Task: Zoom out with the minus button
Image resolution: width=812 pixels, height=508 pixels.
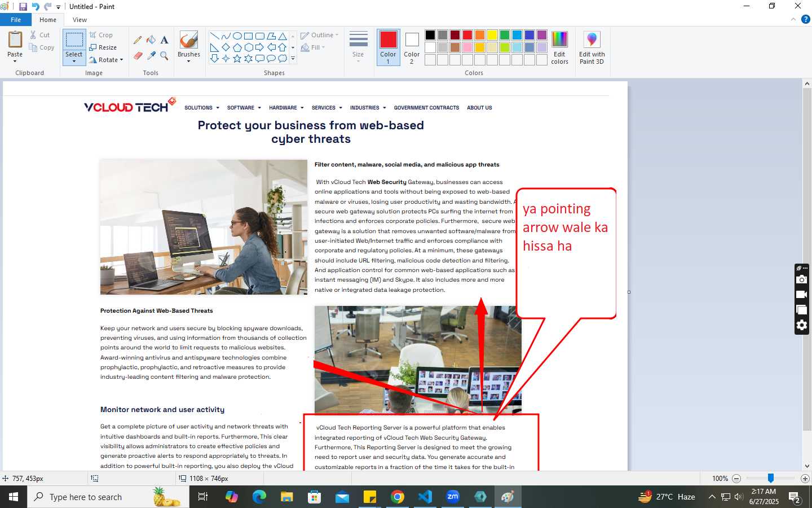Action: pyautogui.click(x=736, y=479)
